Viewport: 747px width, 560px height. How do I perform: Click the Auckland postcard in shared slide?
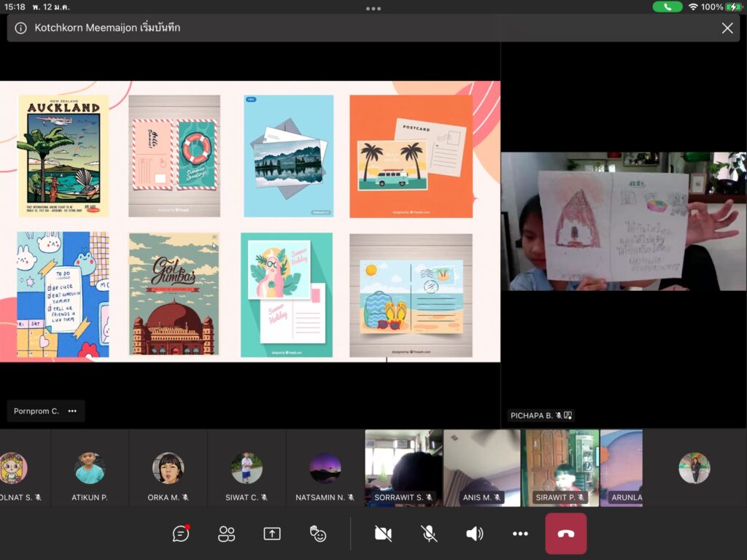pos(63,155)
